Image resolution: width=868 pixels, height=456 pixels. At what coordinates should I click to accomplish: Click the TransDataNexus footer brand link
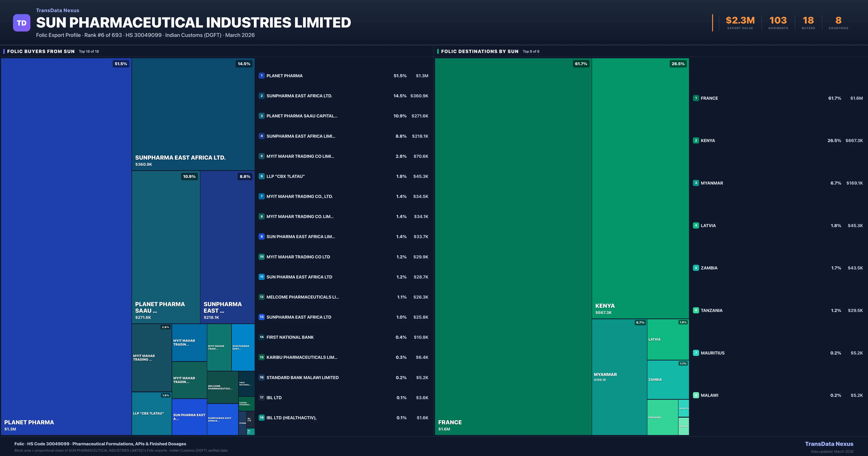(829, 444)
